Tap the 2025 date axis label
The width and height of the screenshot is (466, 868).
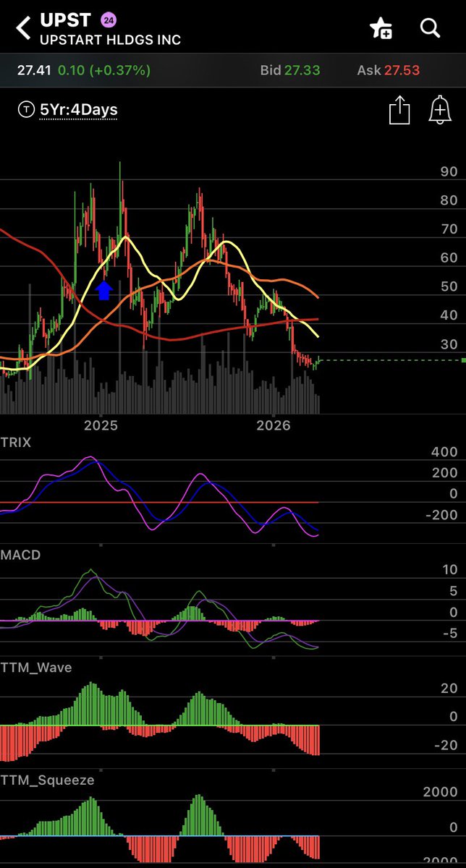coord(101,425)
